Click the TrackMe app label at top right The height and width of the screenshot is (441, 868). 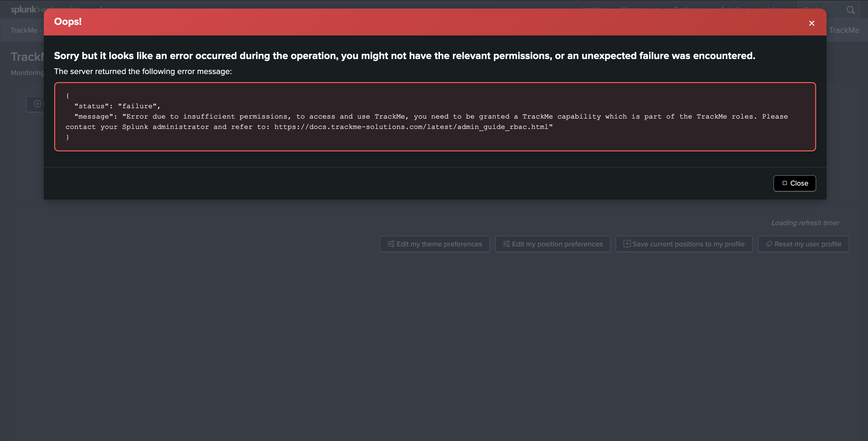[844, 30]
